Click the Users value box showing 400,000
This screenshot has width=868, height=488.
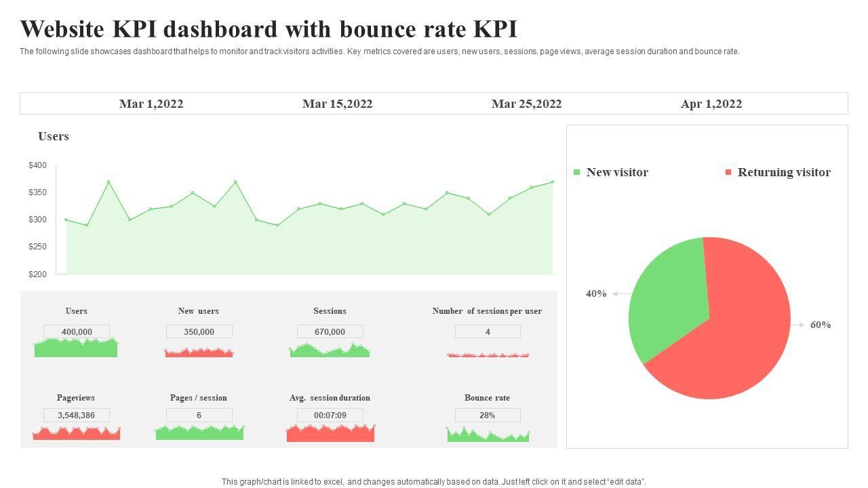(77, 331)
